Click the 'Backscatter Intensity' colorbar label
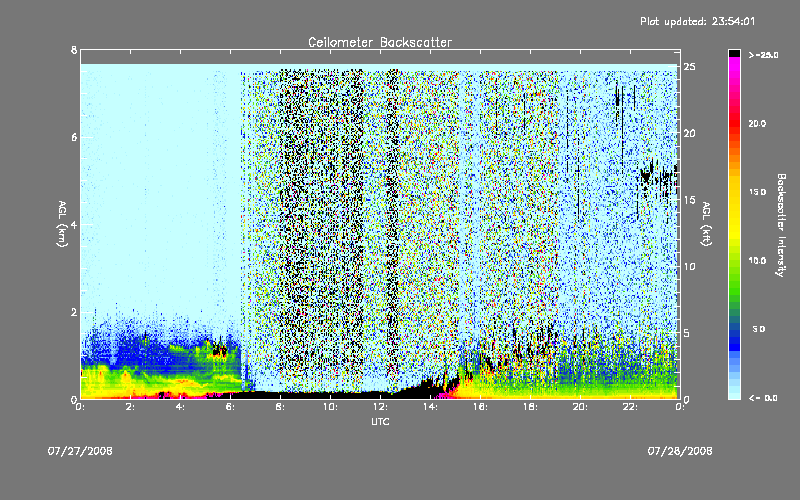This screenshot has width=800, height=500. [781, 225]
